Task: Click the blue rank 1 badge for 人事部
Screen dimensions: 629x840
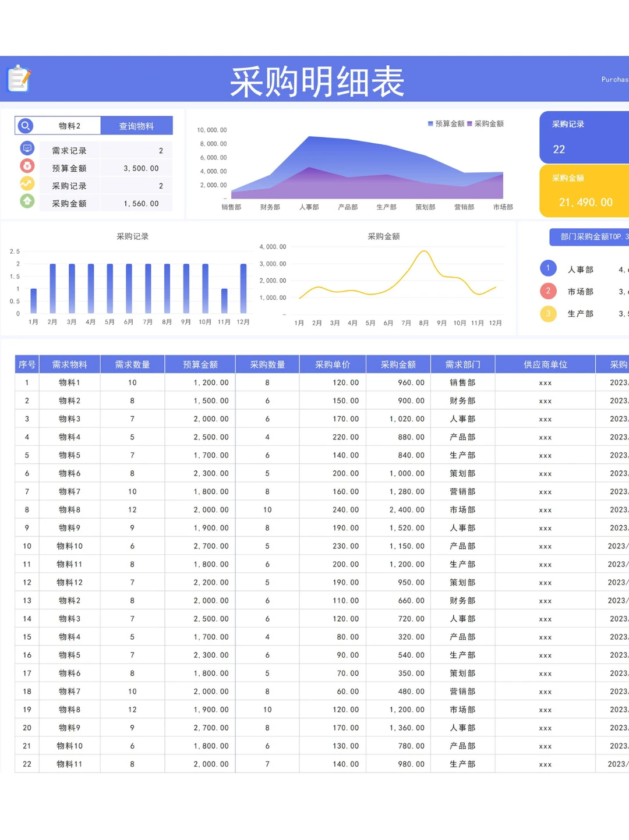Action: (548, 268)
